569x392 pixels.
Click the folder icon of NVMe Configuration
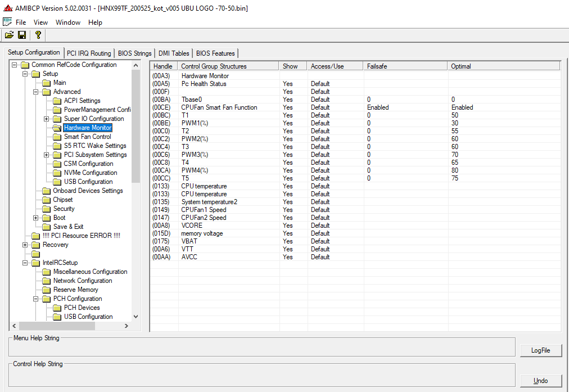[57, 173]
